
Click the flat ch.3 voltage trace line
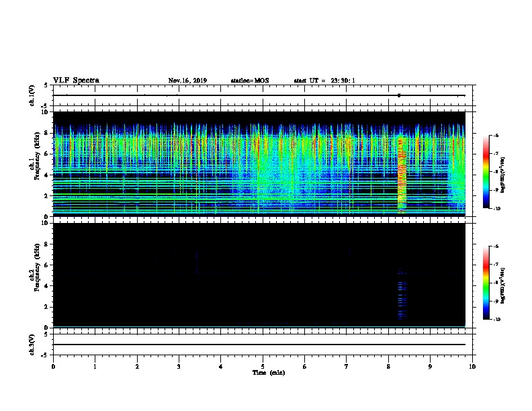coord(259,345)
